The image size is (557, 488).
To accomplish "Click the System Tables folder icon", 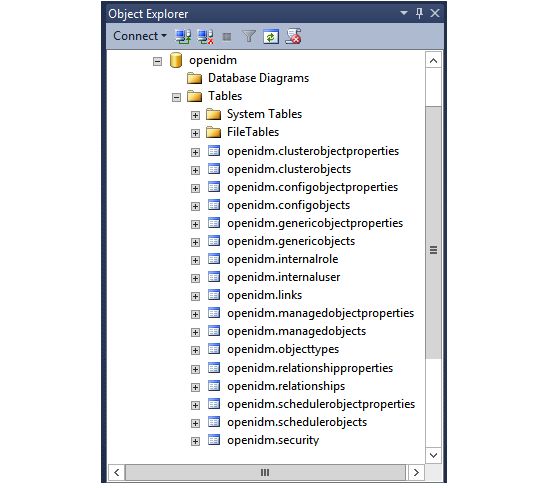I will point(213,114).
